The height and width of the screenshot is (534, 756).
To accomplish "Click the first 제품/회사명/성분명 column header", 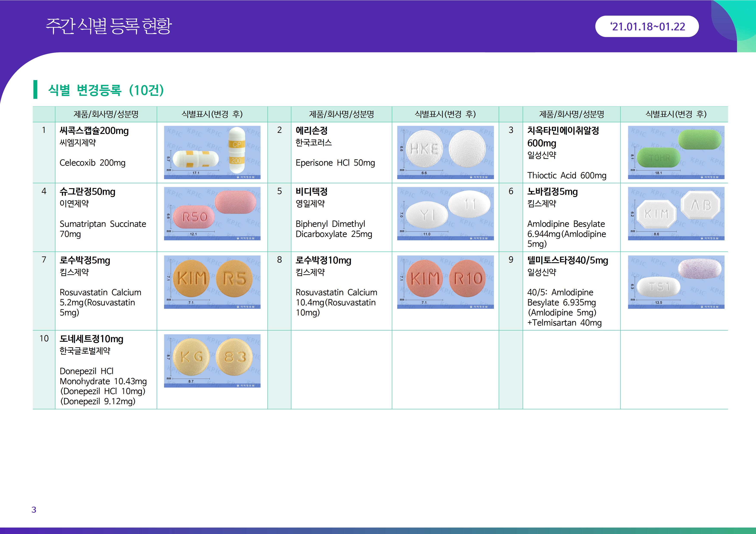I will point(106,114).
